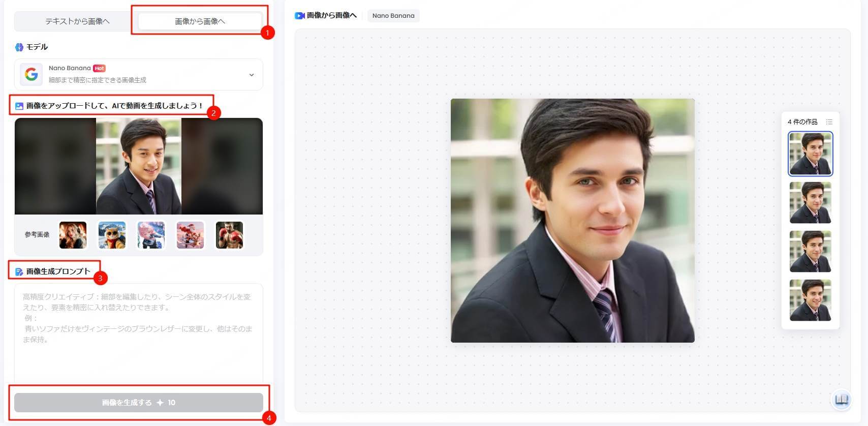Click the 画像生成プロンプト pencil icon
Image resolution: width=868 pixels, height=426 pixels.
coord(19,272)
